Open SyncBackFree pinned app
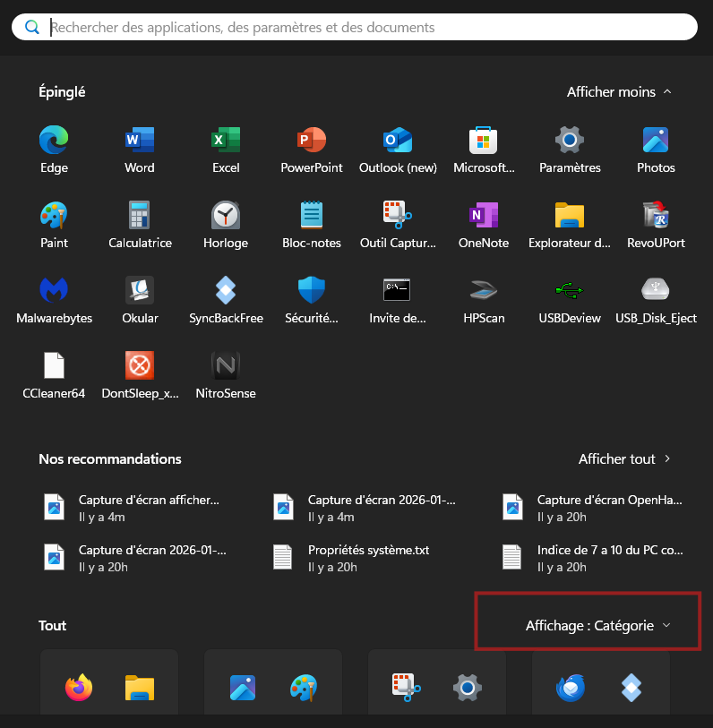The height and width of the screenshot is (728, 713). [x=226, y=300]
